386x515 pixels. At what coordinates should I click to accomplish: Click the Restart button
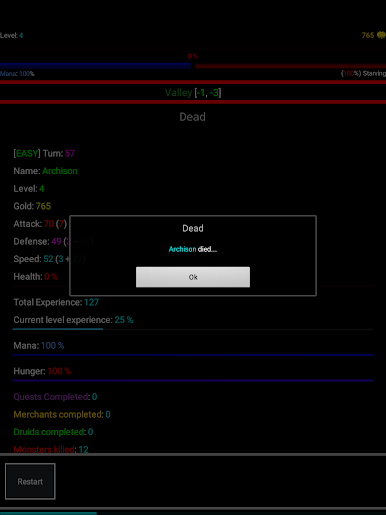pos(30,481)
